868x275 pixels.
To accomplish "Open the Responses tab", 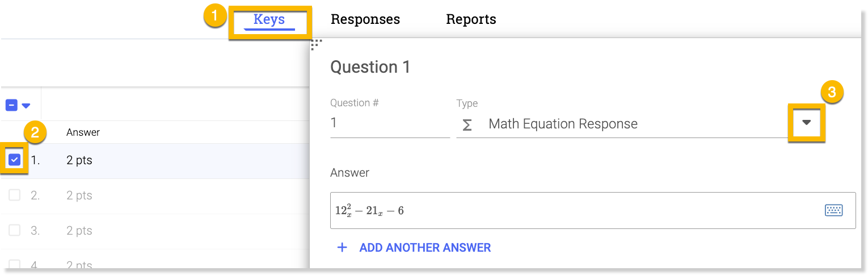I will pyautogui.click(x=365, y=20).
